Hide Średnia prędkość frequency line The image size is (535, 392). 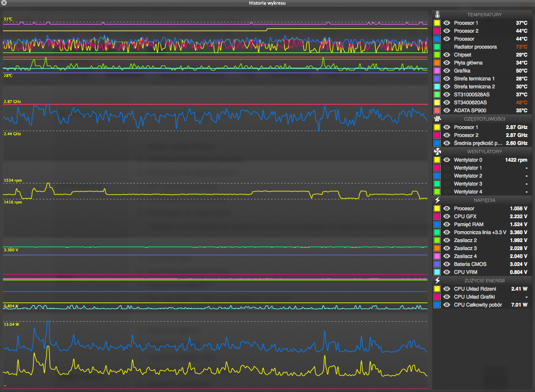click(x=447, y=143)
